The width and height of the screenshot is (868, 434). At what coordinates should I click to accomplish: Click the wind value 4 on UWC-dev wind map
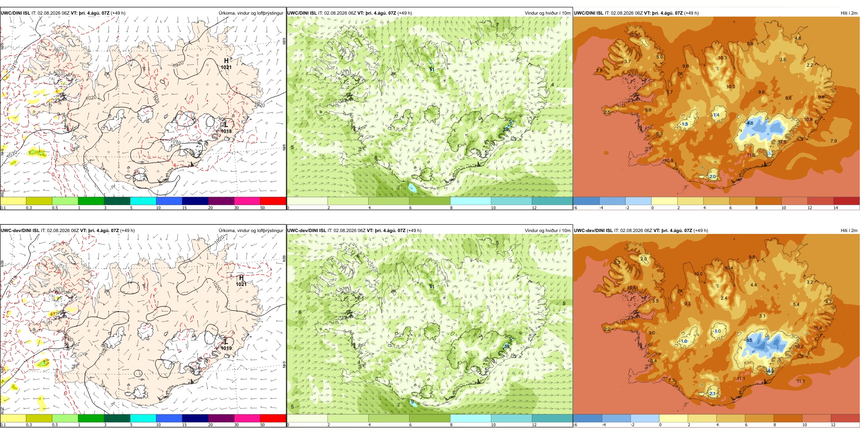(x=360, y=363)
